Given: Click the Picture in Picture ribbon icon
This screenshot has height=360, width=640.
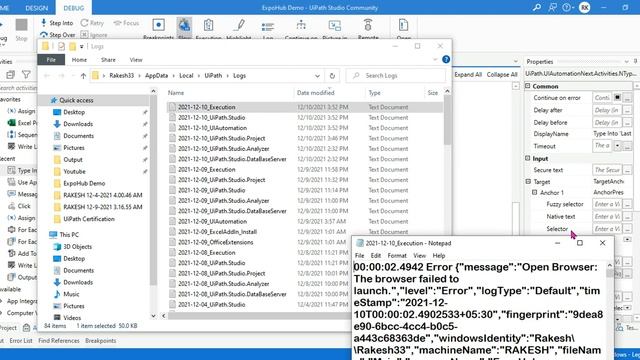Looking at the screenshot, I should tap(335, 26).
